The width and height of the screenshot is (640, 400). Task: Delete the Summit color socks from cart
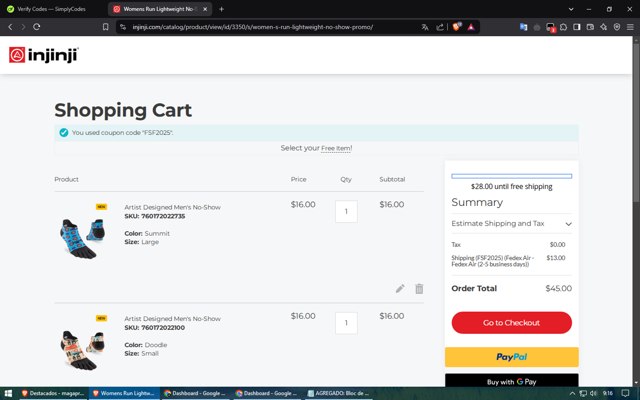point(419,289)
